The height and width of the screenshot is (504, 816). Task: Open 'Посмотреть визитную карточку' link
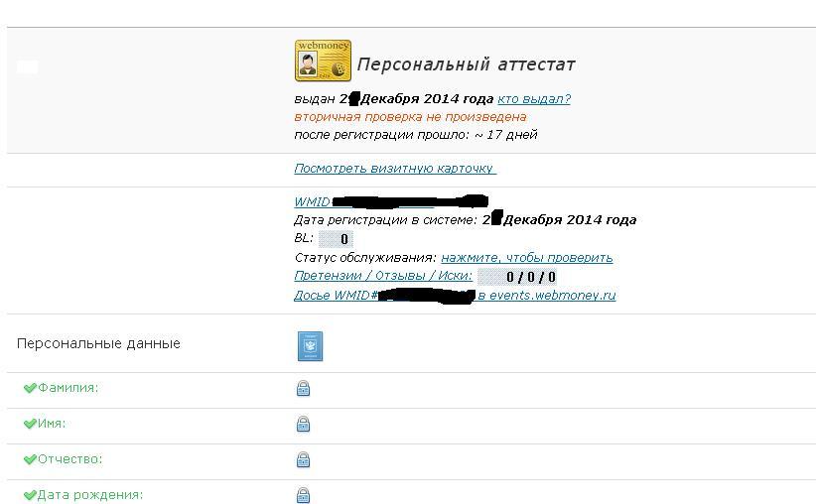395,169
